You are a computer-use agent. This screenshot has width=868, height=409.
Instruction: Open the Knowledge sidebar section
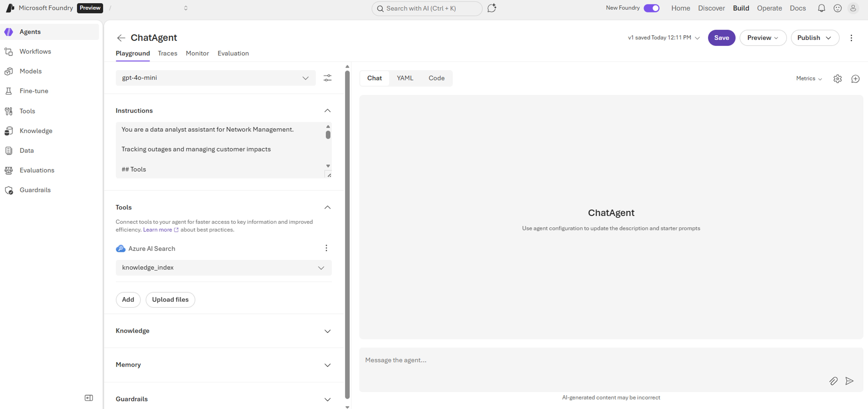(x=36, y=131)
